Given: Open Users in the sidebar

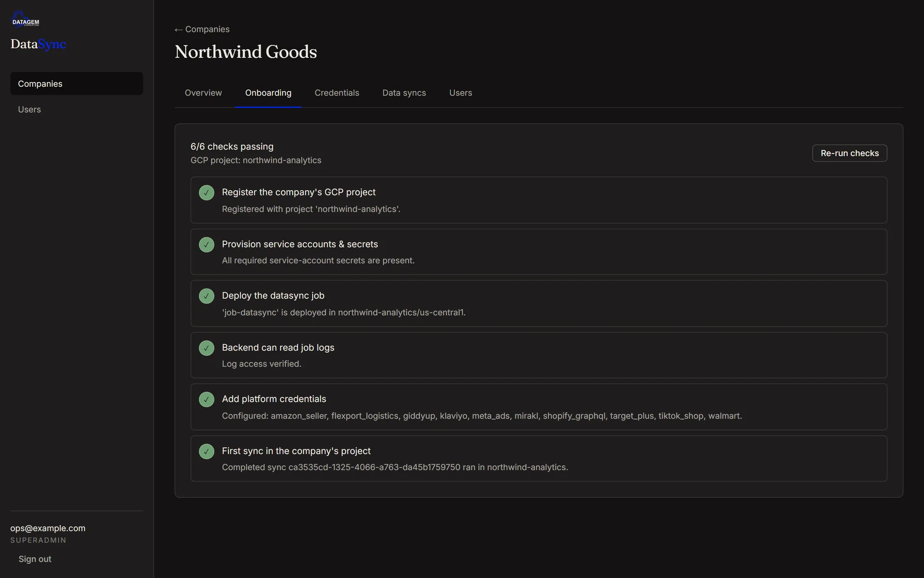Looking at the screenshot, I should (77, 110).
